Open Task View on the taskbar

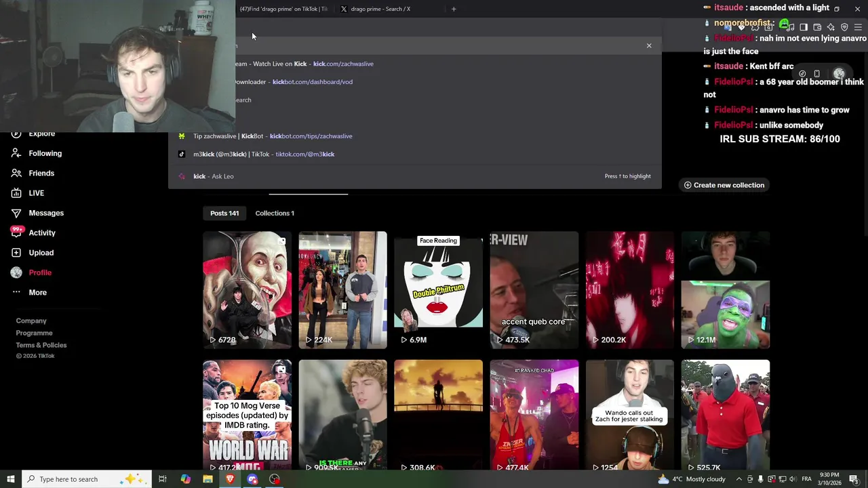pos(163,479)
